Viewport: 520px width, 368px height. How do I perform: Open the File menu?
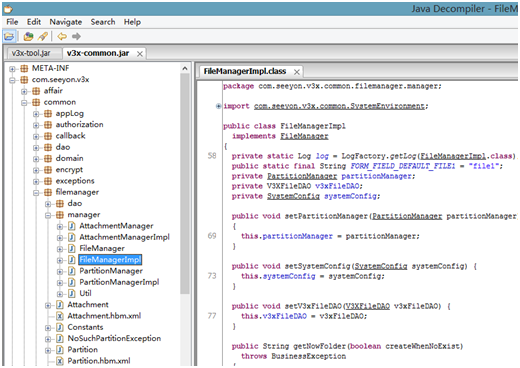point(12,22)
